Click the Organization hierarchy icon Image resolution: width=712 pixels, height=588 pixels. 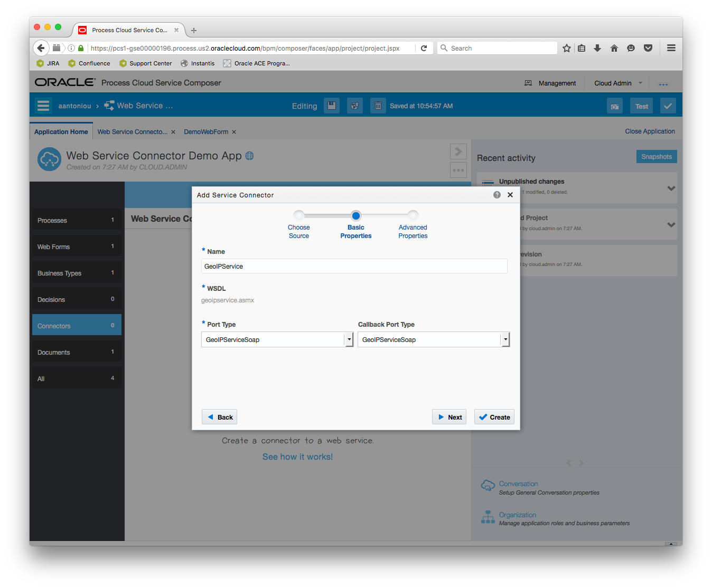point(488,517)
